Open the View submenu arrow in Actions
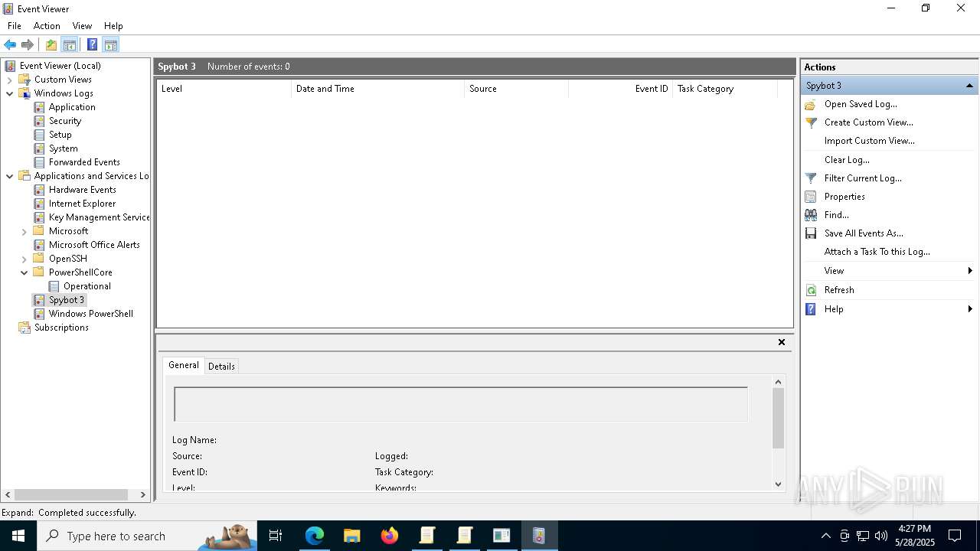Image resolution: width=980 pixels, height=551 pixels. click(x=970, y=271)
